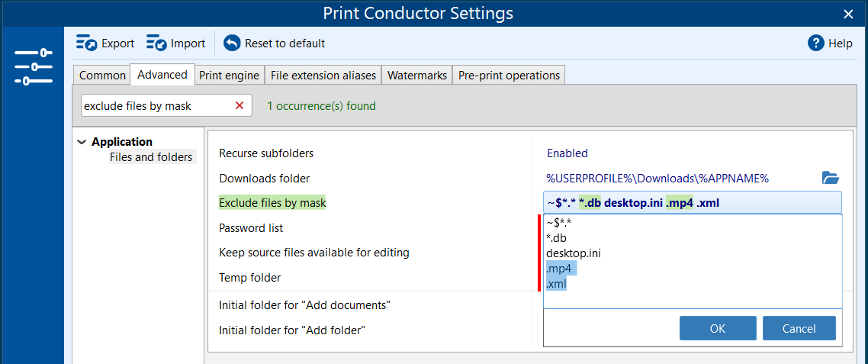Browse the Downloads folder using folder icon
This screenshot has height=364, width=868.
[x=830, y=178]
